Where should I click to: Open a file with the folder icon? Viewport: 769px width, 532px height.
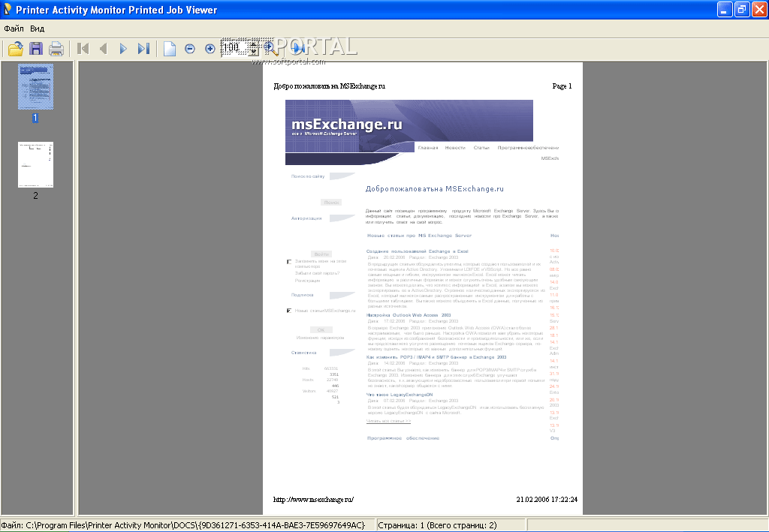pyautogui.click(x=16, y=49)
